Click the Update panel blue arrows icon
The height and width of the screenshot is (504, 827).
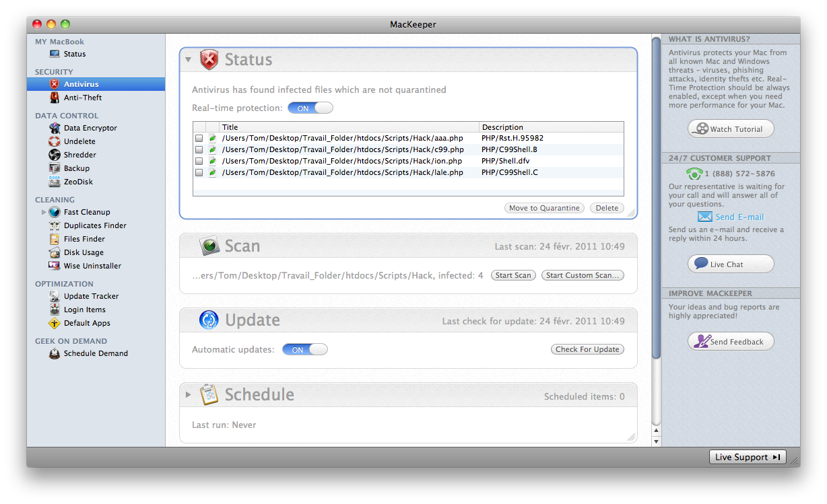[209, 320]
